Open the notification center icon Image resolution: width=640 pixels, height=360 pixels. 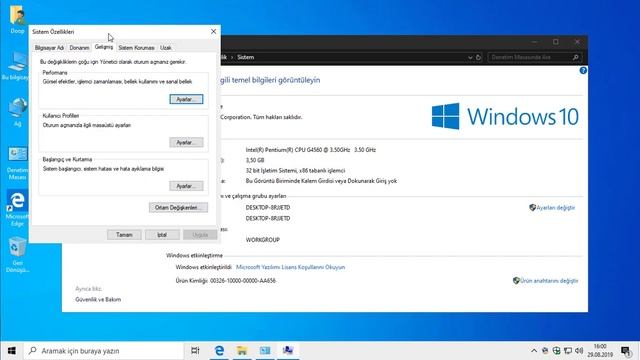pos(626,351)
